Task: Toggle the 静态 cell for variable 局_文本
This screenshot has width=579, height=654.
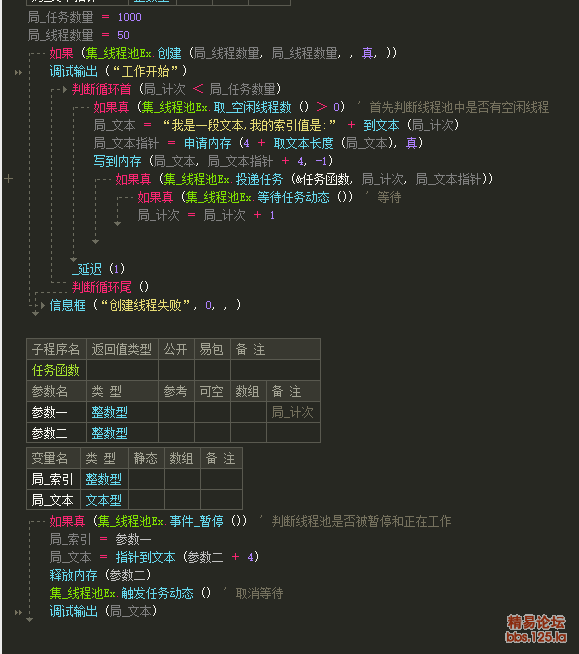Action: 146,499
